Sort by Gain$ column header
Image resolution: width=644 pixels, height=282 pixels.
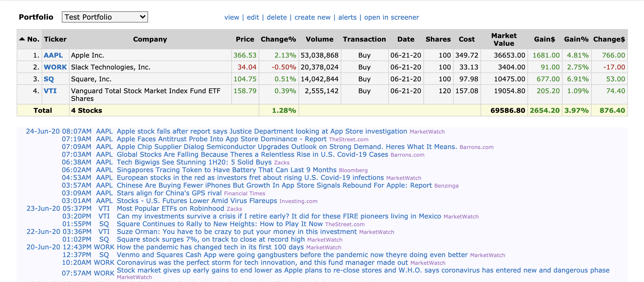coord(544,39)
